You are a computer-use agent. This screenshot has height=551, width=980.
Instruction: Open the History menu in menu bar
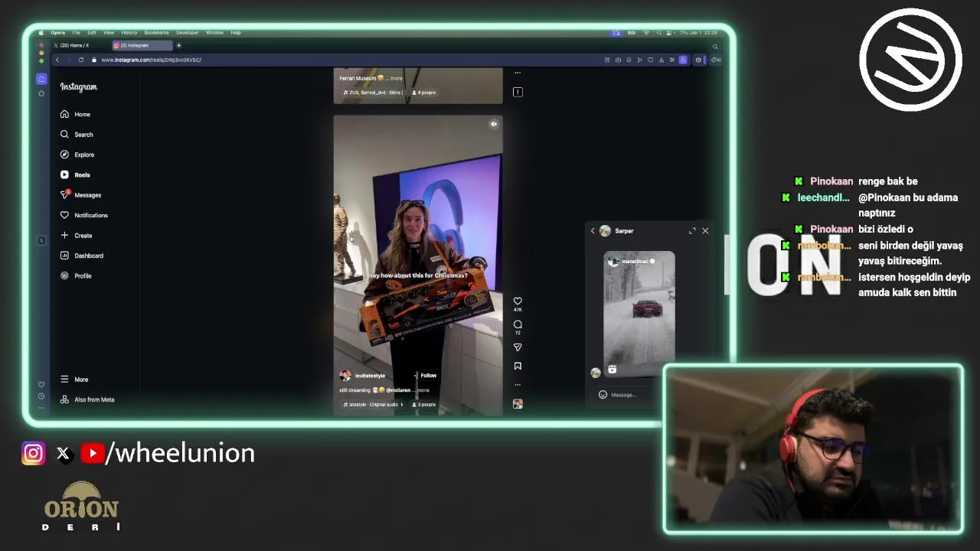pyautogui.click(x=129, y=33)
